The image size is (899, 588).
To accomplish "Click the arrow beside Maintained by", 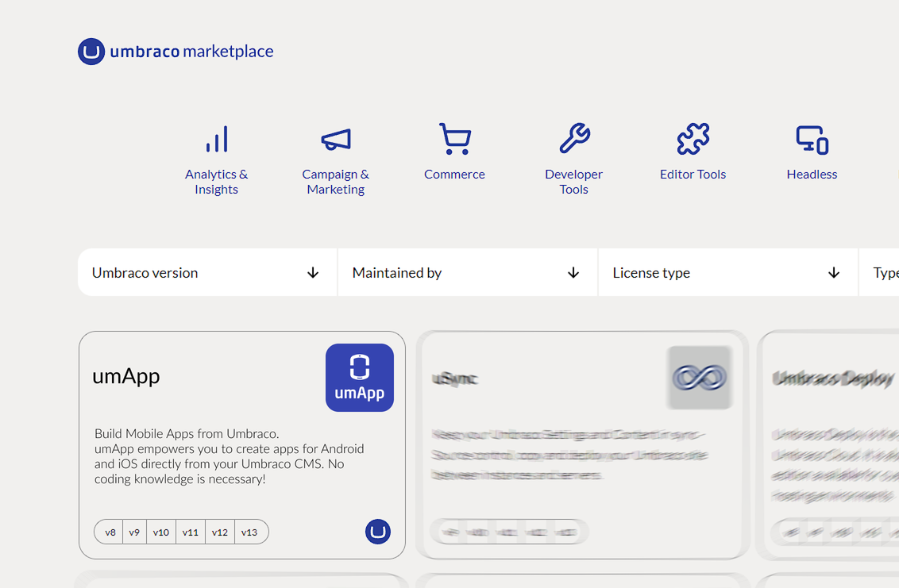I will pos(573,273).
